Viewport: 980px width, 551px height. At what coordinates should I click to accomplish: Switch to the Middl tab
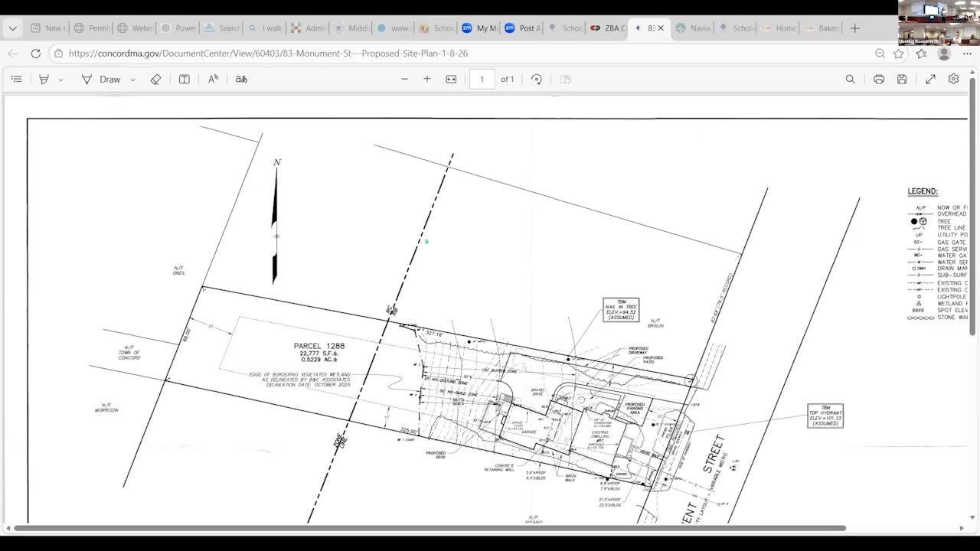351,28
